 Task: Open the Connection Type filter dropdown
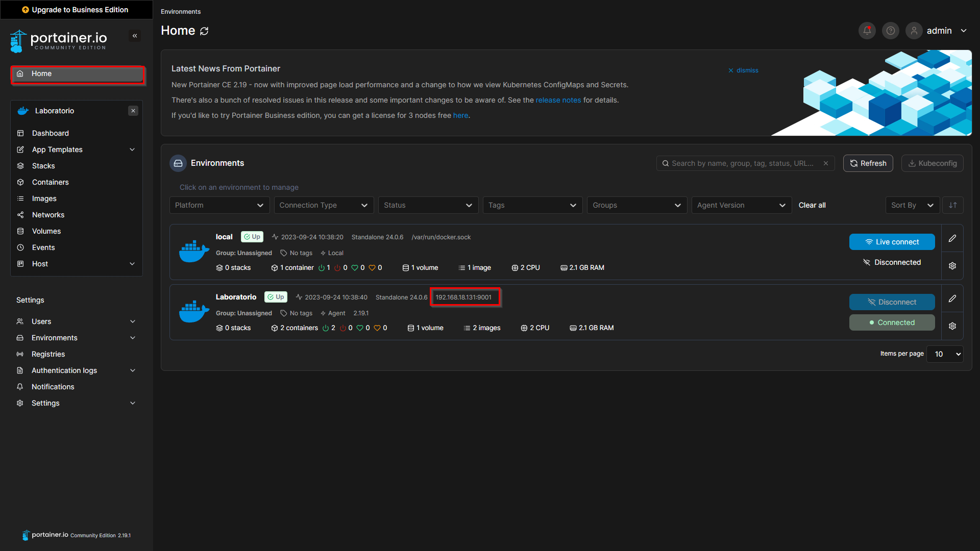pos(324,205)
